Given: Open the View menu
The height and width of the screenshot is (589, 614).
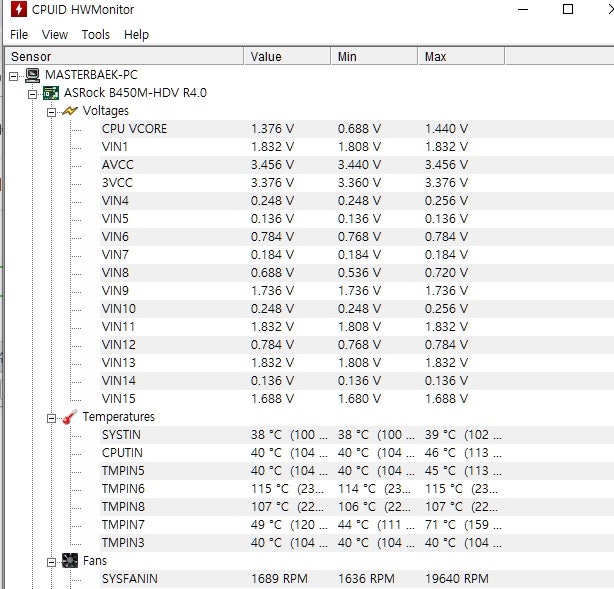Looking at the screenshot, I should pyautogui.click(x=55, y=34).
